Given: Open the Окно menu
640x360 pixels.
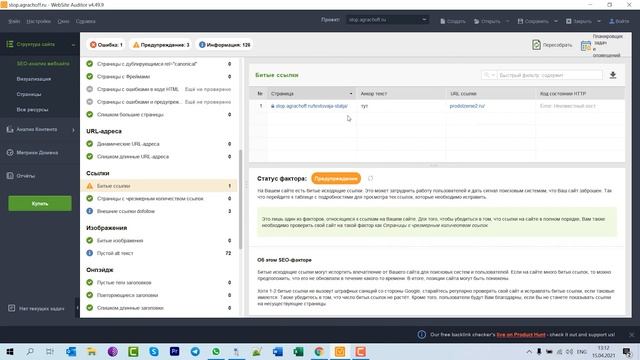Looking at the screenshot, I should point(63,21).
